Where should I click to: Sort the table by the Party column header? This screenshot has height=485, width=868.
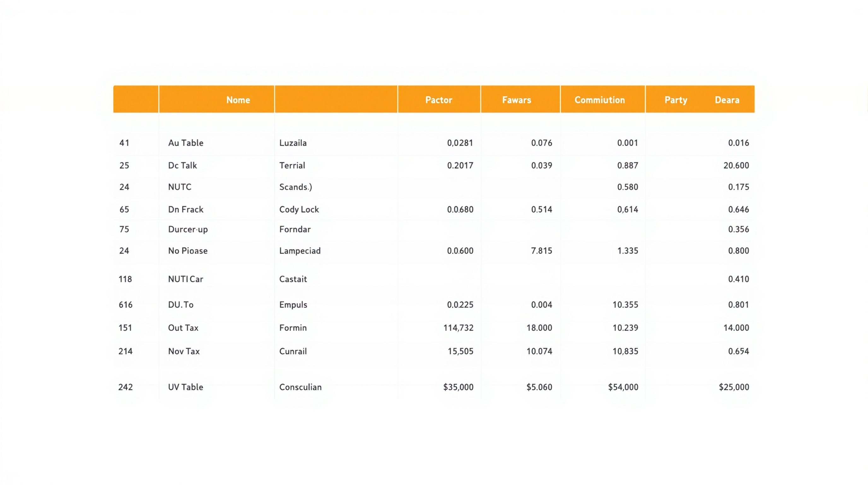[676, 99]
